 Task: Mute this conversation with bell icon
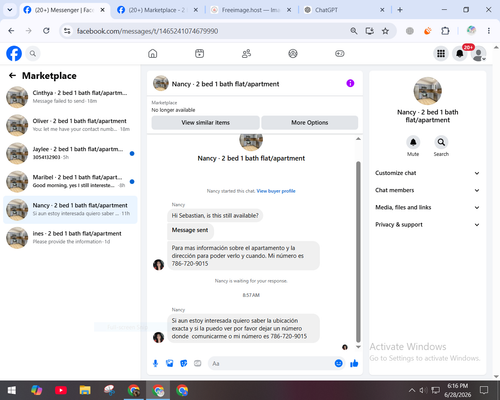click(x=413, y=142)
